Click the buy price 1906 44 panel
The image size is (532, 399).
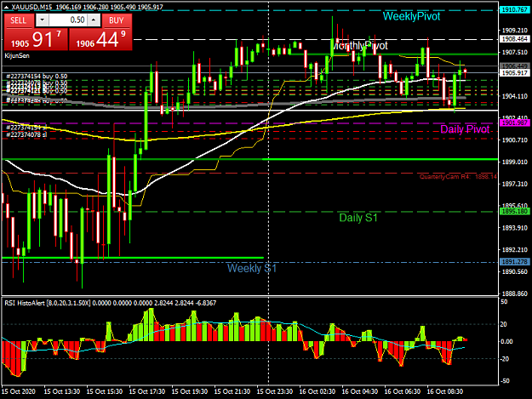click(100, 39)
